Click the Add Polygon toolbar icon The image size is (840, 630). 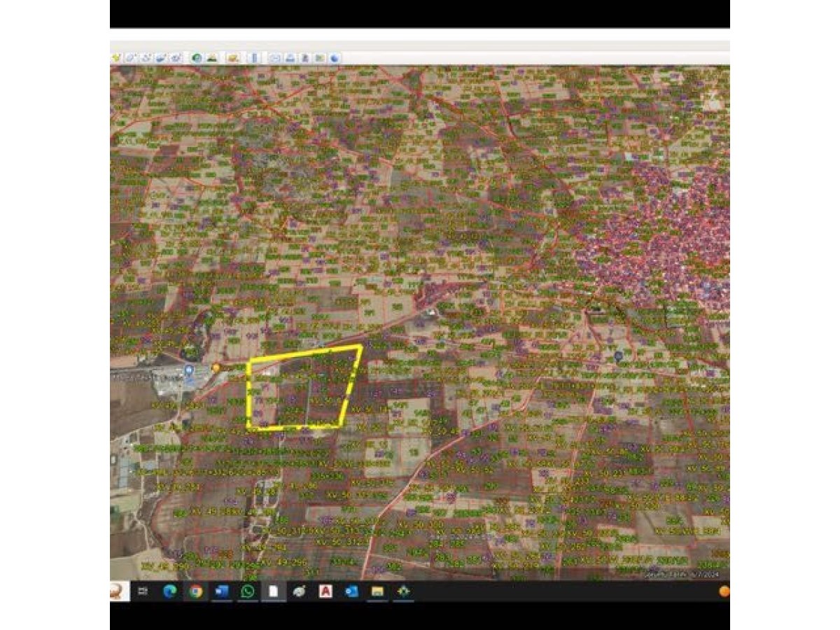click(131, 58)
